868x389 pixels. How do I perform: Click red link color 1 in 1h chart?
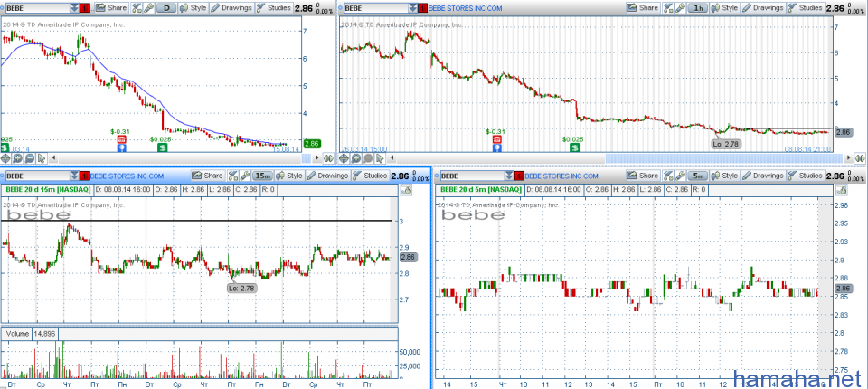coord(423,8)
